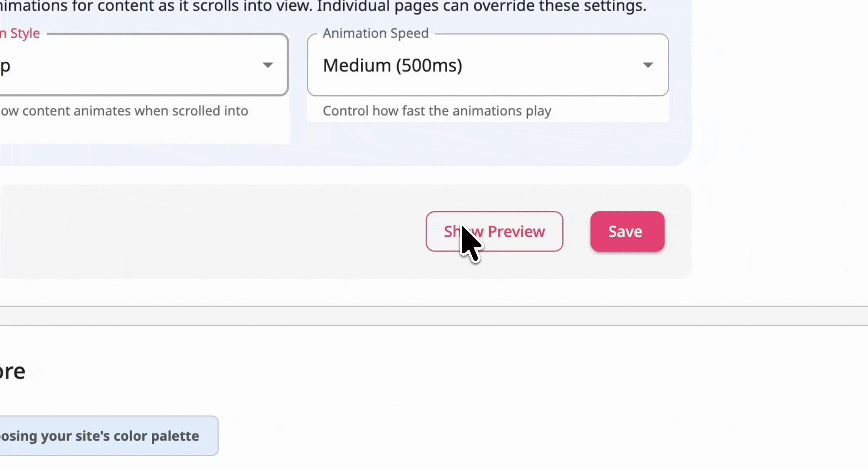Click the word "Preview" in Show Preview
Viewport: 868px width, 470px height.
pos(516,232)
